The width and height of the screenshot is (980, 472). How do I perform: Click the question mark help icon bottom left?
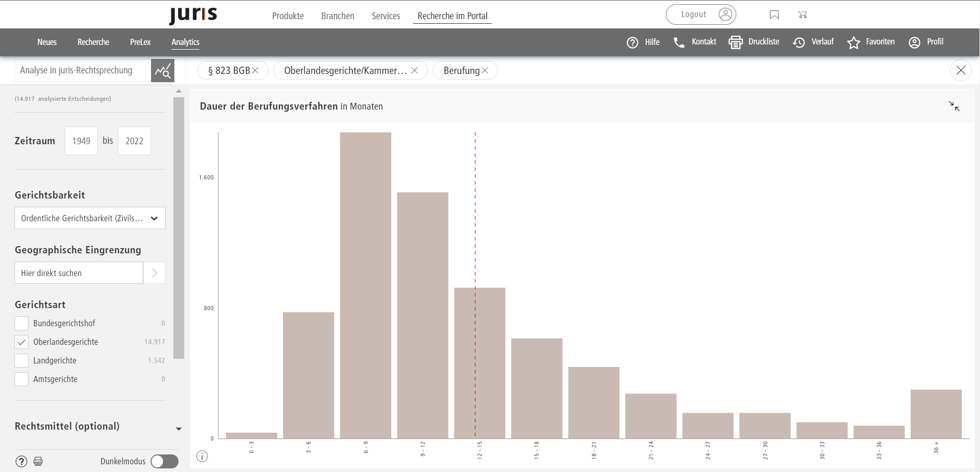point(21,461)
